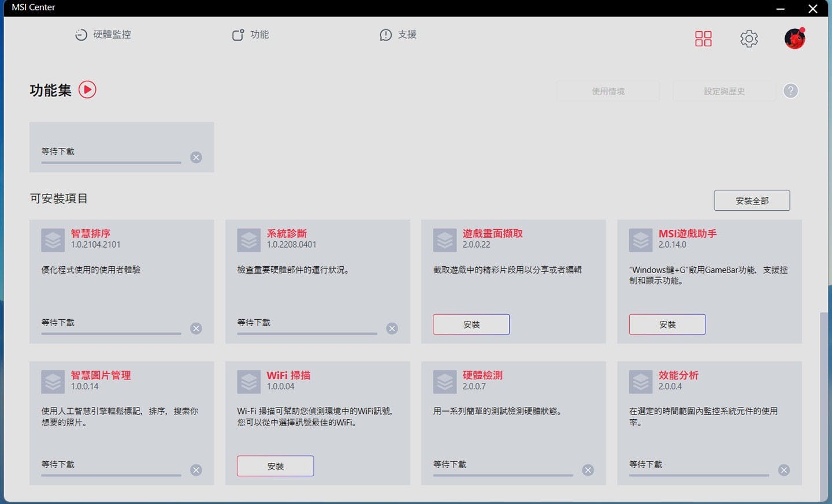
Task: Click the 系統診斷 title
Action: [x=287, y=233]
